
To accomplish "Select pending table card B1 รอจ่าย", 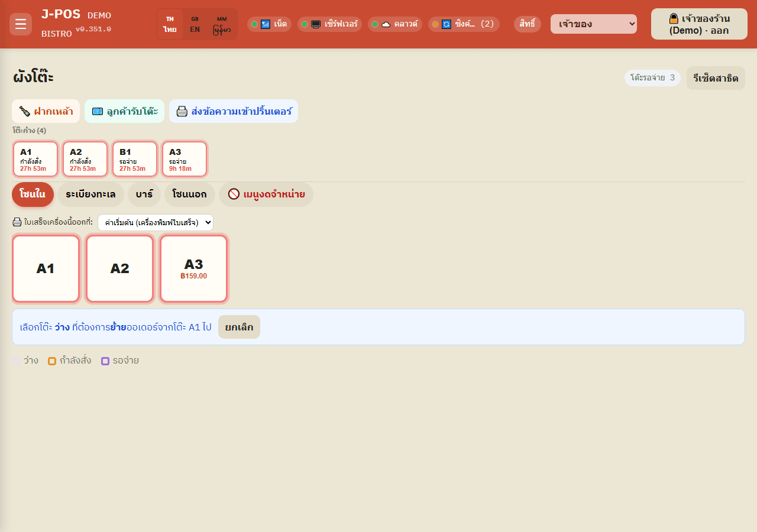I will coord(135,159).
